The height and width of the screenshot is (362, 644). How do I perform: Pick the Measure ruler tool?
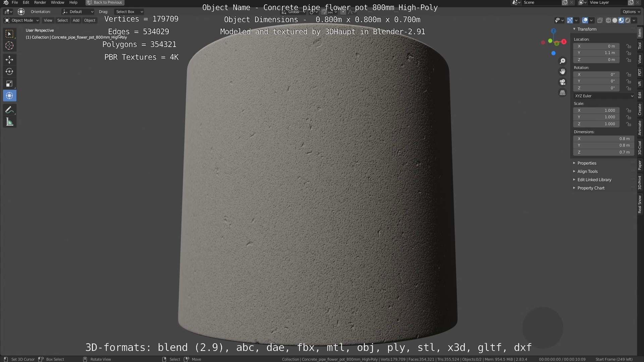tap(9, 122)
